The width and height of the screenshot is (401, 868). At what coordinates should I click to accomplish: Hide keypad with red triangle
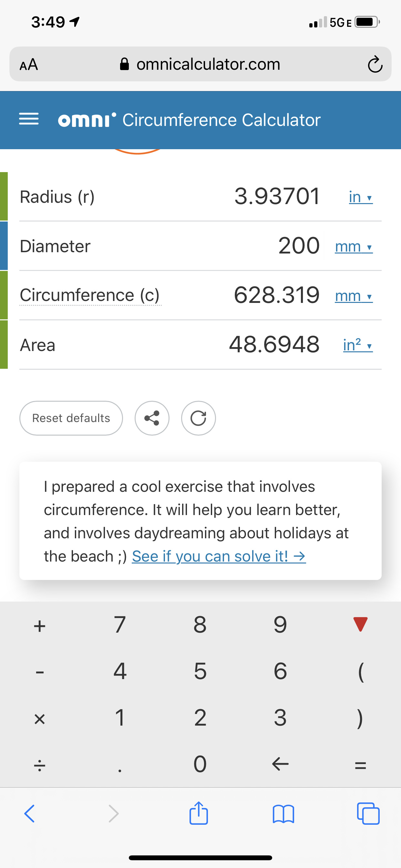click(360, 624)
